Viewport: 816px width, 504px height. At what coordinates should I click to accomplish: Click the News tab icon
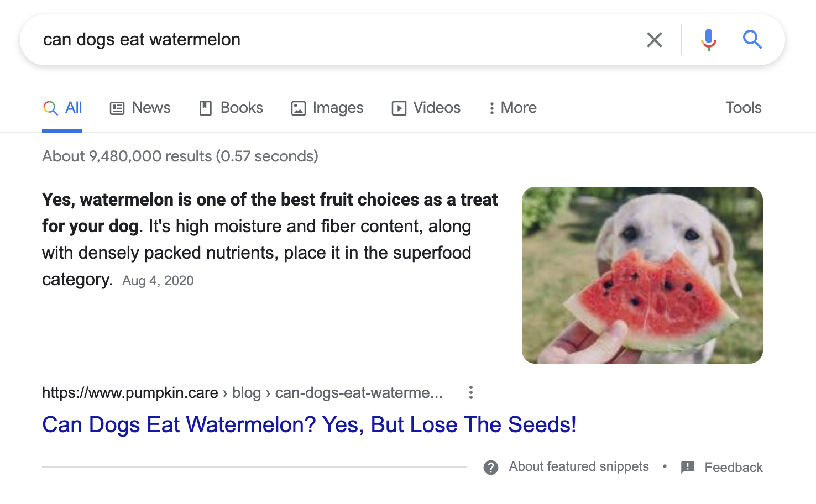[x=117, y=108]
